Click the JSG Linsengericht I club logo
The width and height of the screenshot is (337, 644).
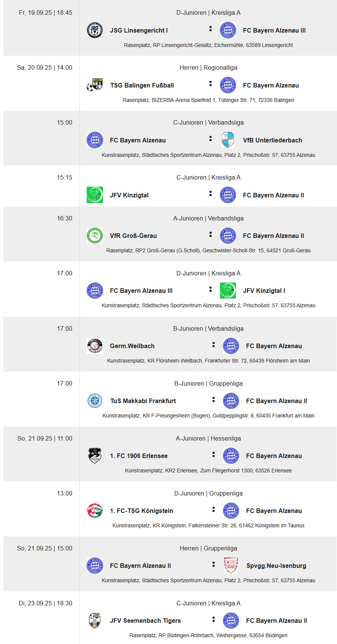click(x=95, y=30)
